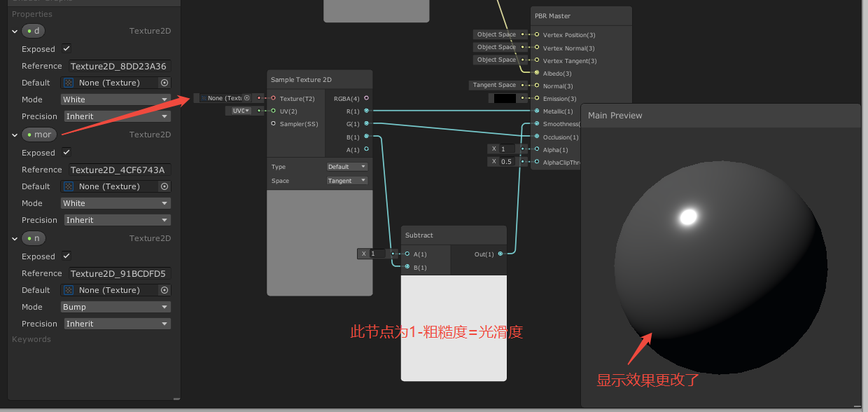This screenshot has width=868, height=412.
Task: Collapse the d property foldout
Action: [x=15, y=32]
